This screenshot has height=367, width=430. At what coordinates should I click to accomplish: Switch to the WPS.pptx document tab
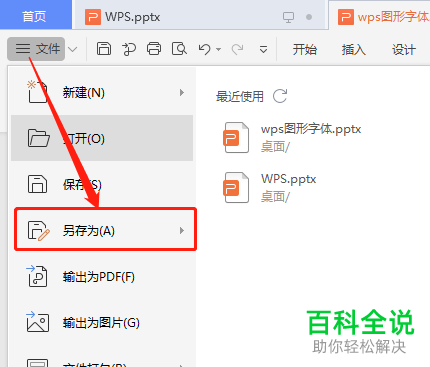[199, 15]
